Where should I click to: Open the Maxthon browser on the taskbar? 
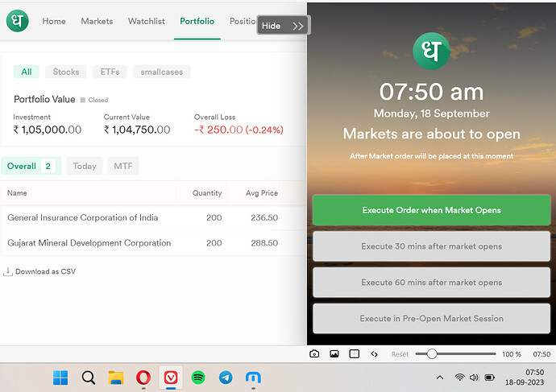(253, 378)
